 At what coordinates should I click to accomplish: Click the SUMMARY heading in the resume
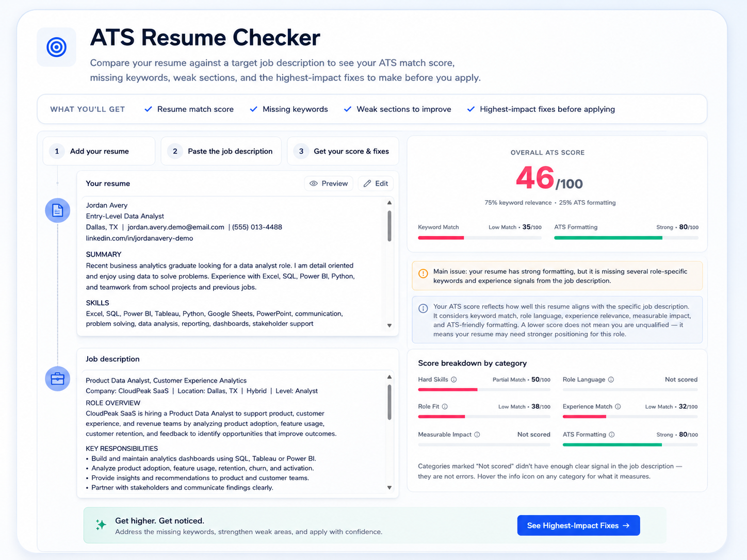(104, 254)
